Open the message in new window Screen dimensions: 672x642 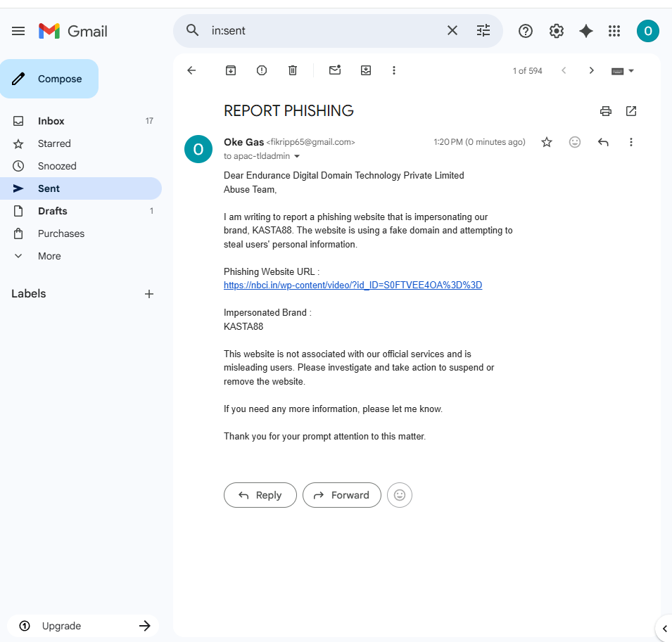(631, 111)
